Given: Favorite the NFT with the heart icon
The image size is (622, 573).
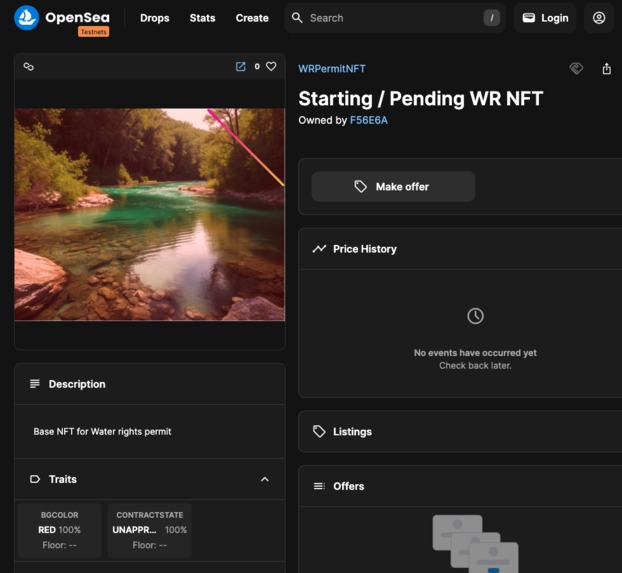Looking at the screenshot, I should point(271,66).
